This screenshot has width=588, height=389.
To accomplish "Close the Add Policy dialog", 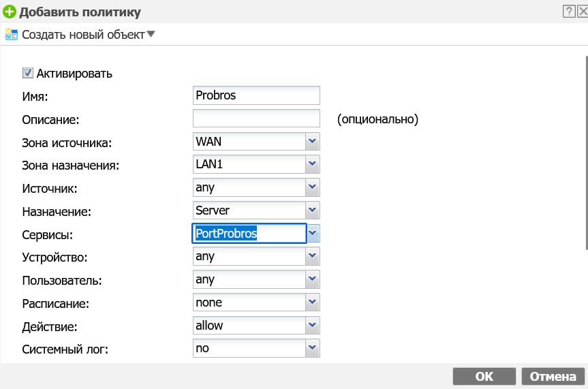I will click(583, 12).
